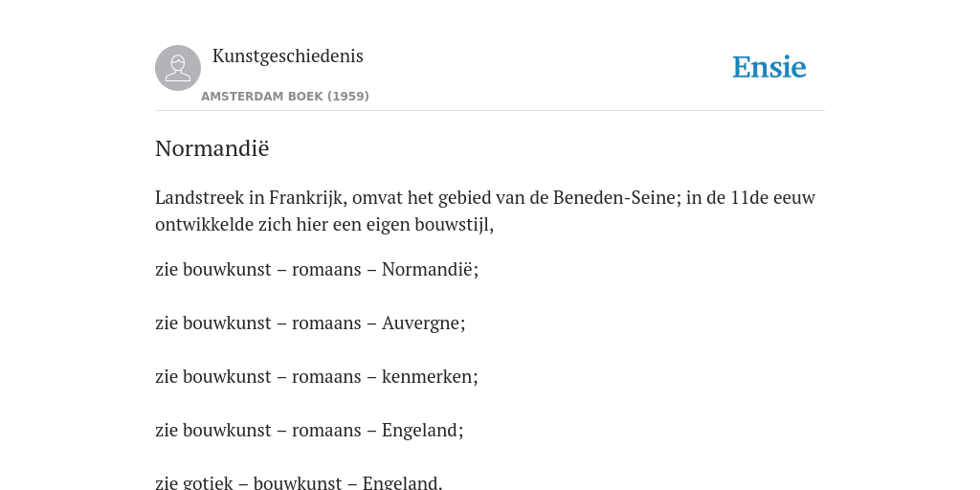Click the Normandië article heading
980x490 pixels.
coord(212,148)
